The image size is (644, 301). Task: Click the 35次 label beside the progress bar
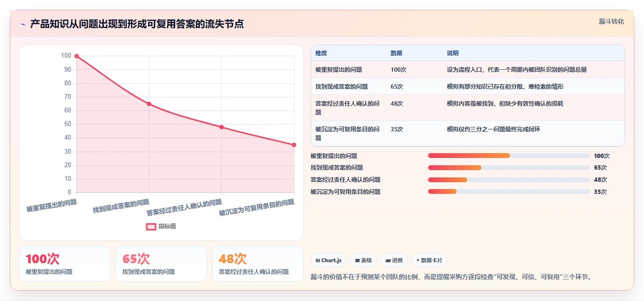click(600, 192)
